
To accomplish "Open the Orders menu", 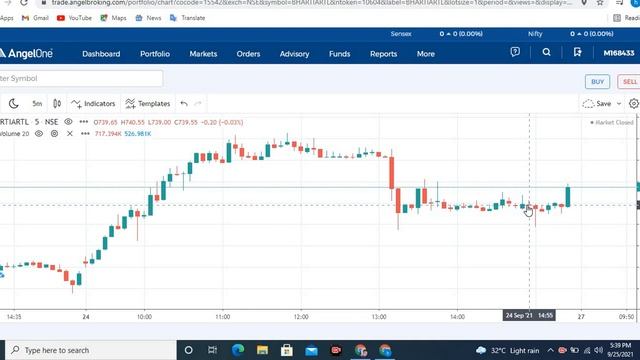I will 248,54.
